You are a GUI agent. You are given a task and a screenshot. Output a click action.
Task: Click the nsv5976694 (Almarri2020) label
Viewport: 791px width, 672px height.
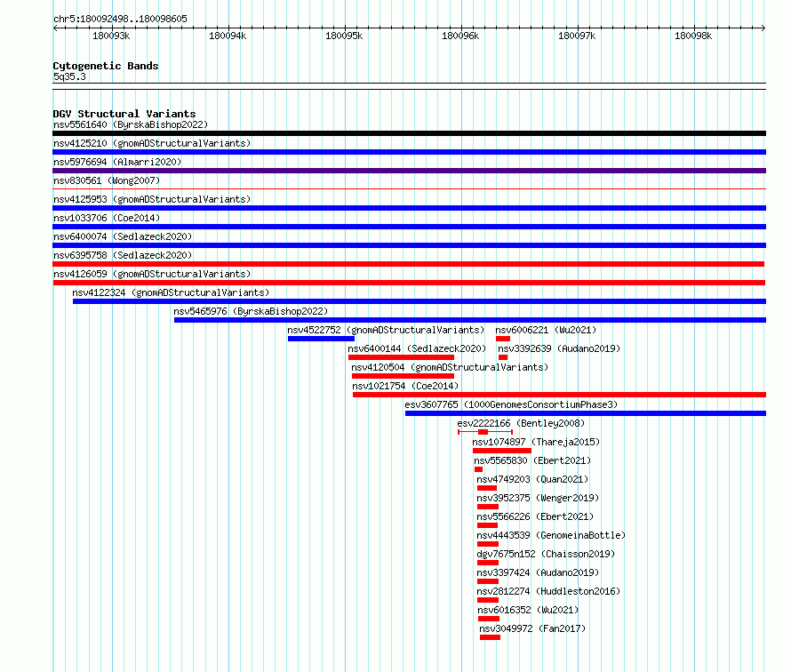(x=117, y=162)
